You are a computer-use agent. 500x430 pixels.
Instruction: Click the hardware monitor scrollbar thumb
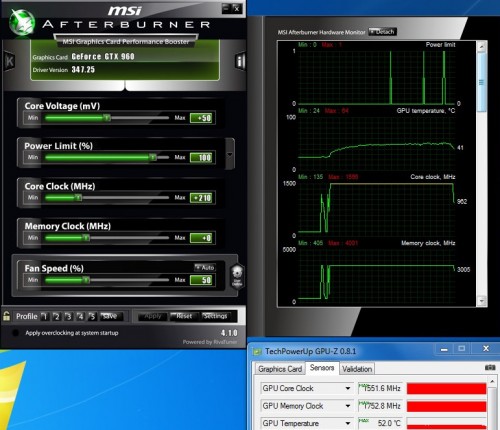482,82
